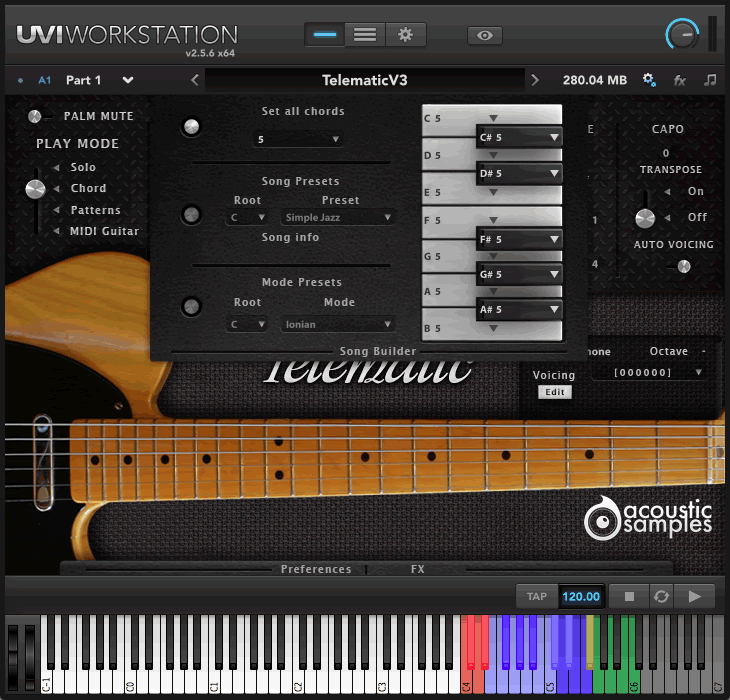Viewport: 730px width, 700px height.
Task: Open the global settings gear icon
Action: tap(406, 35)
